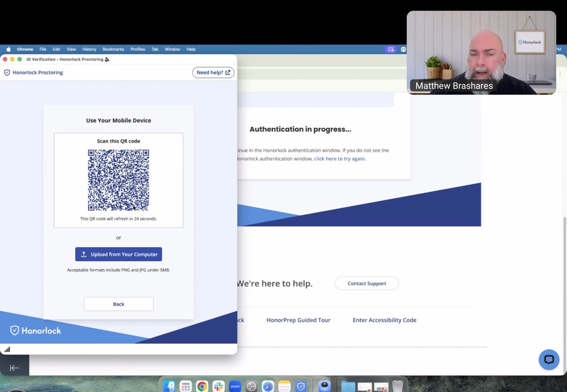The width and height of the screenshot is (567, 392).
Task: Open System Settings from the Dock
Action: pos(251,386)
